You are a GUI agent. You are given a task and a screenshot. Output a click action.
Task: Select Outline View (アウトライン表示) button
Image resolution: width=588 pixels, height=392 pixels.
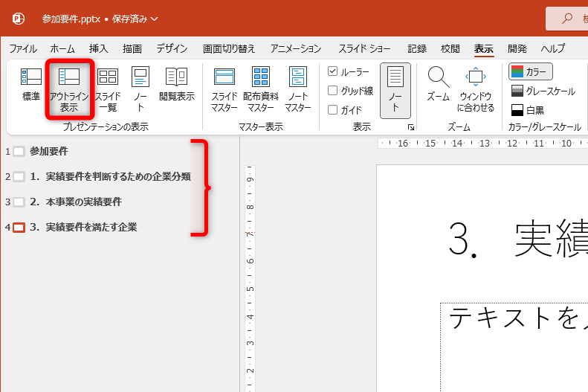coord(69,89)
